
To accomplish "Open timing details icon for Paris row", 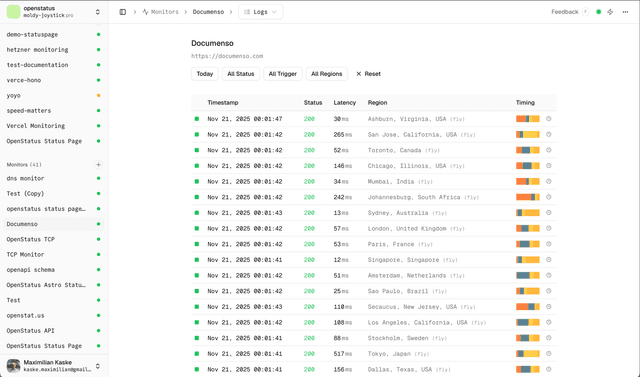I will (549, 244).
